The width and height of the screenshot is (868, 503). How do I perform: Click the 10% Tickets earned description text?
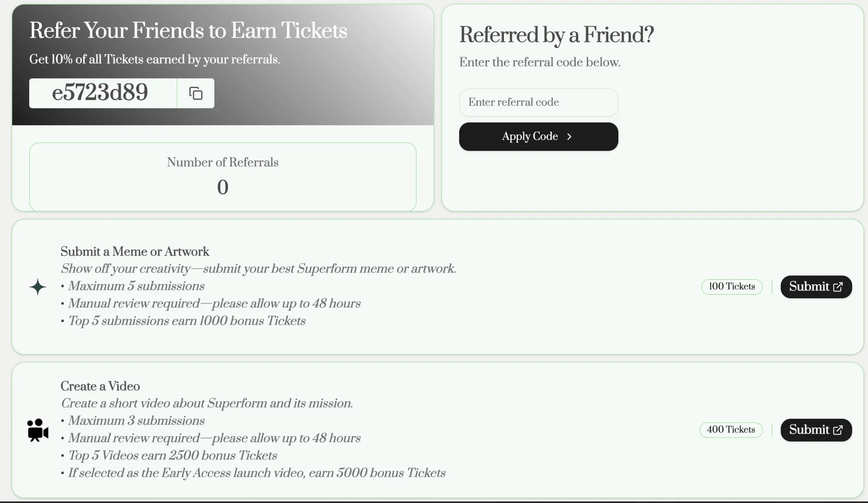pyautogui.click(x=155, y=58)
